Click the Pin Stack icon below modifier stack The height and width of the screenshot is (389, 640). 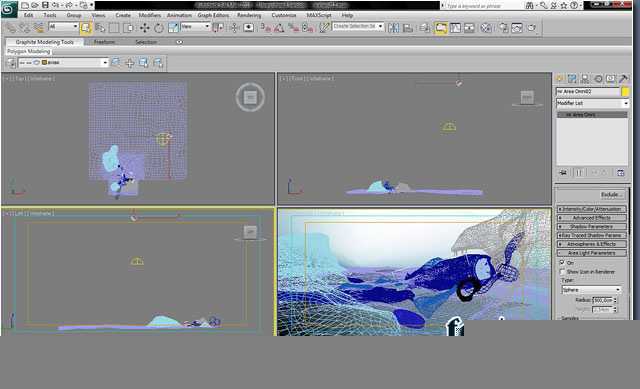tap(563, 173)
